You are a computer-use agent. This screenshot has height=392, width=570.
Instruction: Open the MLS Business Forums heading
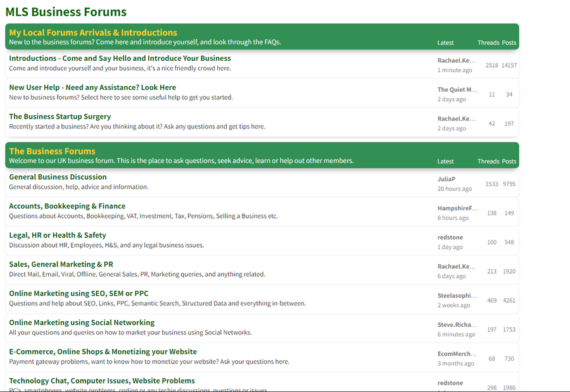pos(66,12)
